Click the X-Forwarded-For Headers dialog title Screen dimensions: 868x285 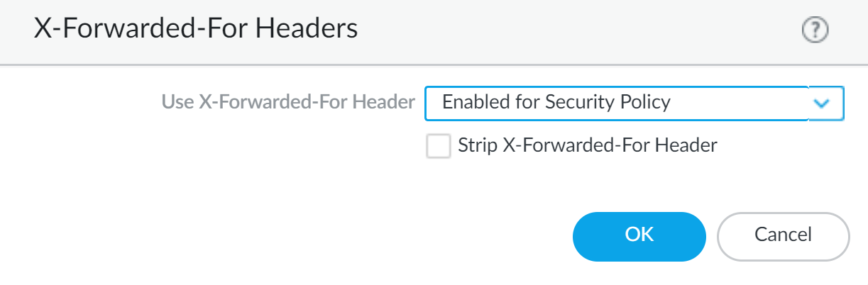[196, 29]
